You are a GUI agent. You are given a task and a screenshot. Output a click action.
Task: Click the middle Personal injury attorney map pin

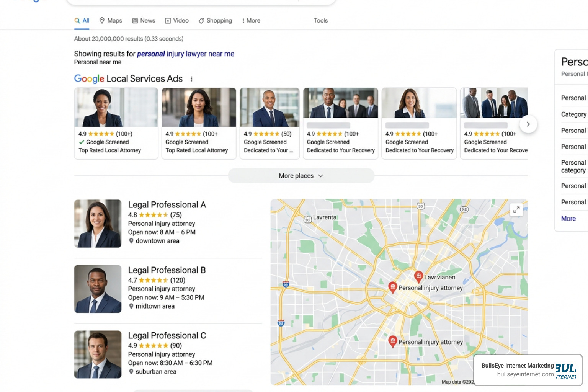click(392, 287)
